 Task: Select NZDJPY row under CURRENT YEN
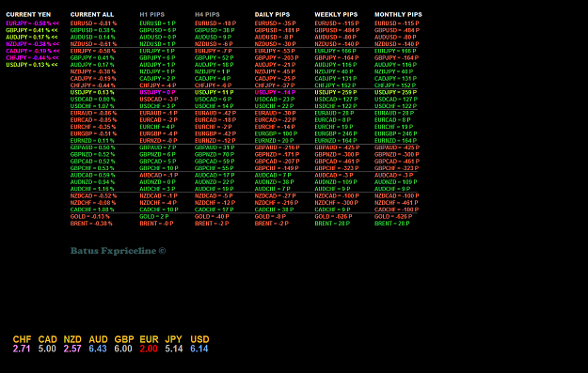(x=32, y=44)
